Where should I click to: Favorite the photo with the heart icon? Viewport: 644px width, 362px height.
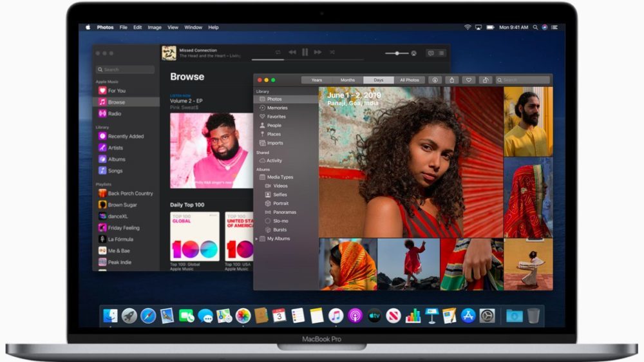pyautogui.click(x=469, y=80)
